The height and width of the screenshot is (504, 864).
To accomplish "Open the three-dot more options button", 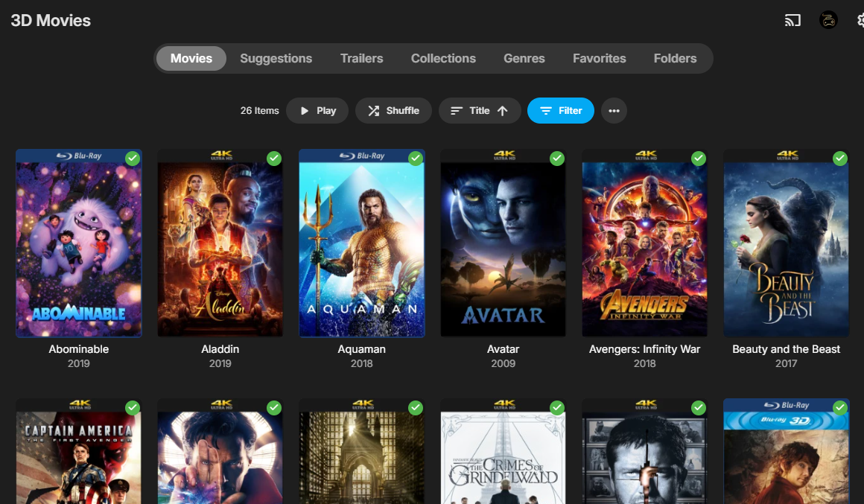I will pos(614,111).
